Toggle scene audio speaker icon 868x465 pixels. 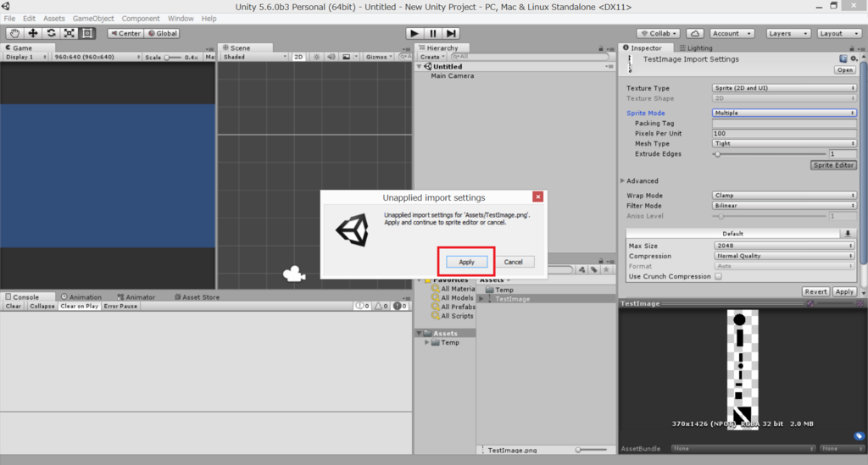[331, 57]
